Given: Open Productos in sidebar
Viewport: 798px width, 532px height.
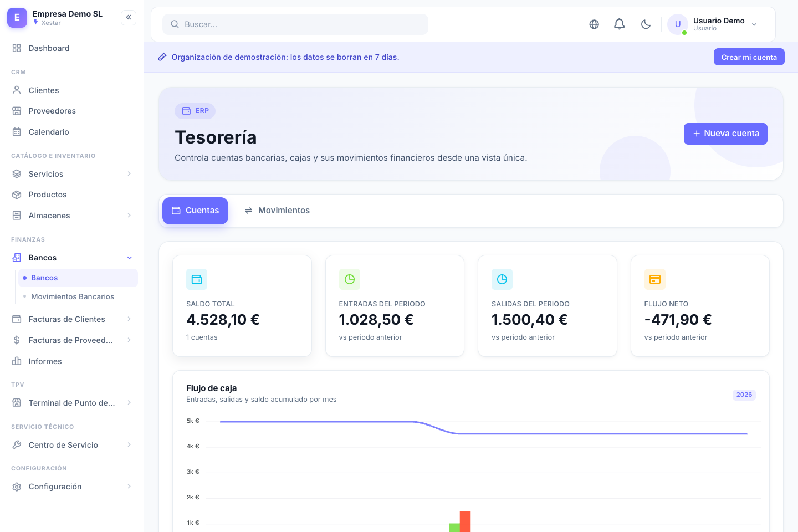Looking at the screenshot, I should 72,195.
